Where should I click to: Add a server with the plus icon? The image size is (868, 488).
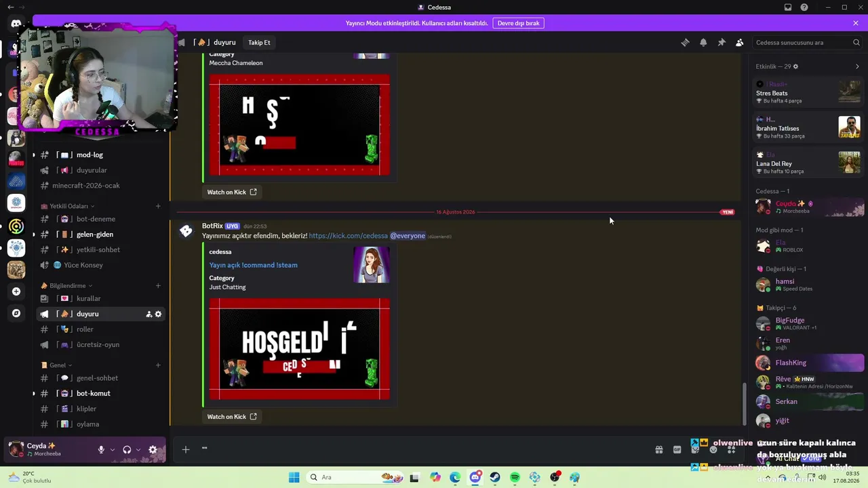16,291
